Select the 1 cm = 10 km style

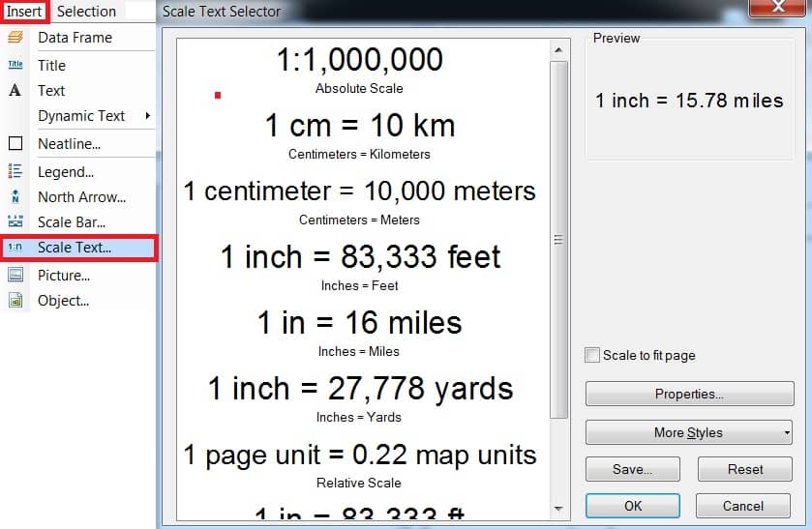point(360,135)
